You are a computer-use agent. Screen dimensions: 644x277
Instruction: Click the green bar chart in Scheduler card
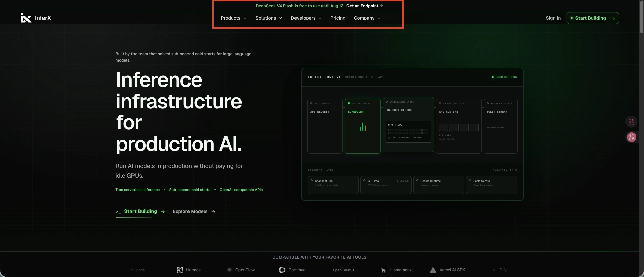[x=363, y=127]
